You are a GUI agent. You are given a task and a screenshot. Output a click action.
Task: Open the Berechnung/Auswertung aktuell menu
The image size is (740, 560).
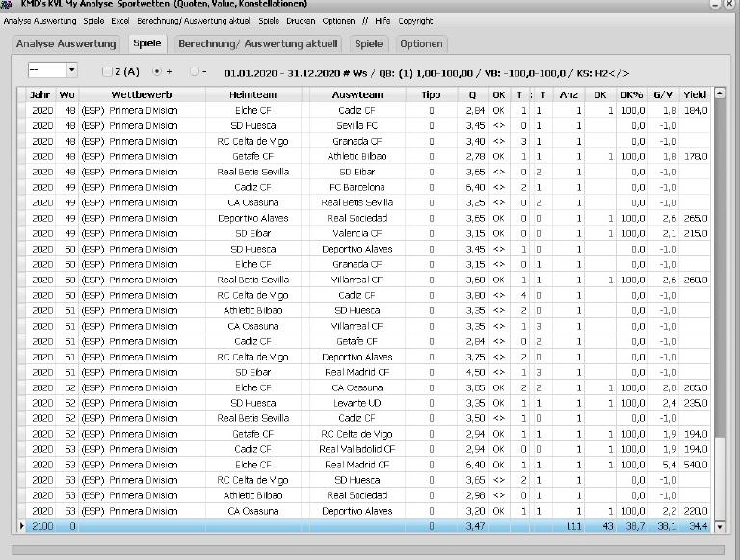[x=195, y=21]
